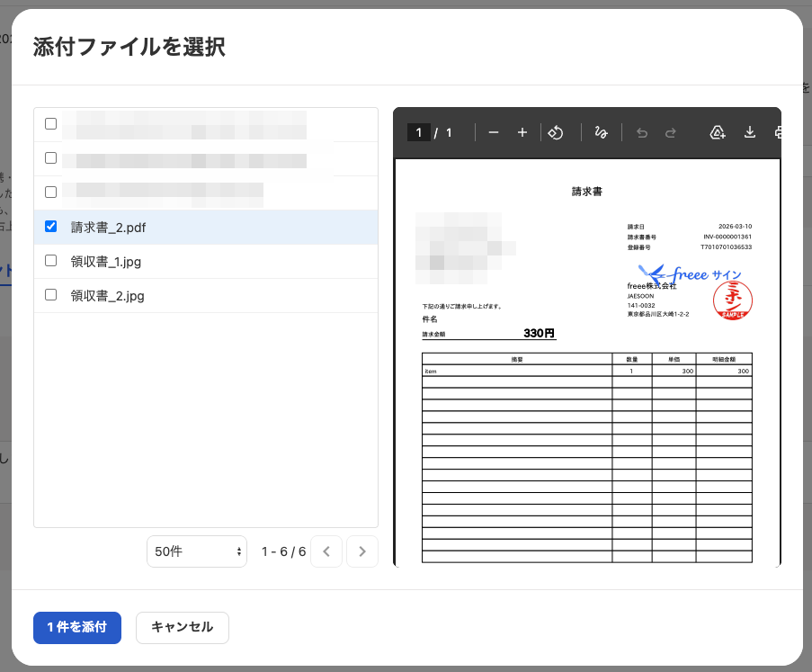Rotate the PDF preview counterclockwise
Screen dimensions: 812x672
pos(556,133)
